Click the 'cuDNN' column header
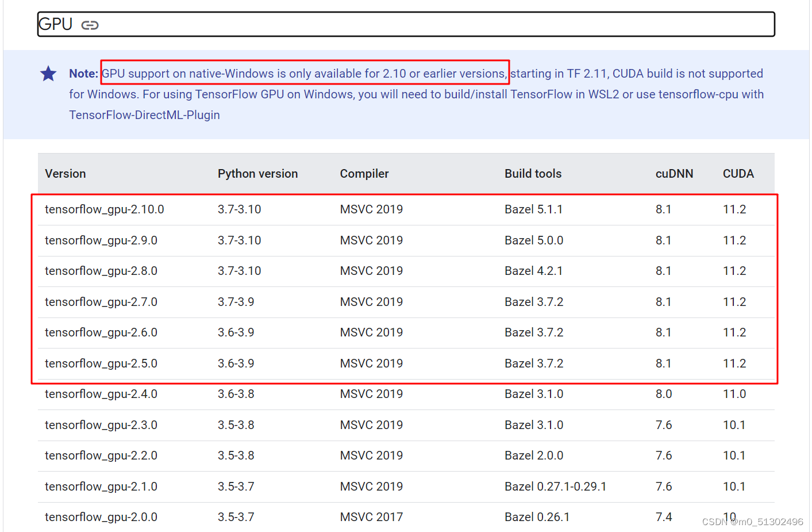The width and height of the screenshot is (812, 532). click(675, 174)
